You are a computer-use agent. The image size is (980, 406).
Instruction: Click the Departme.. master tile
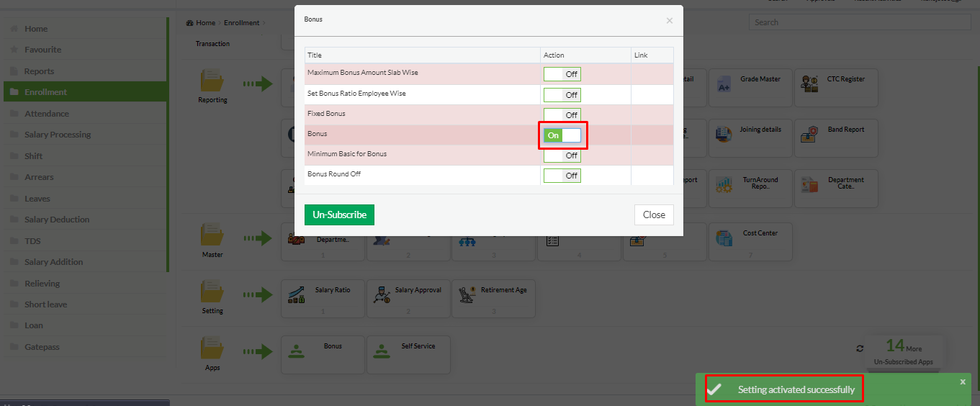[323, 241]
